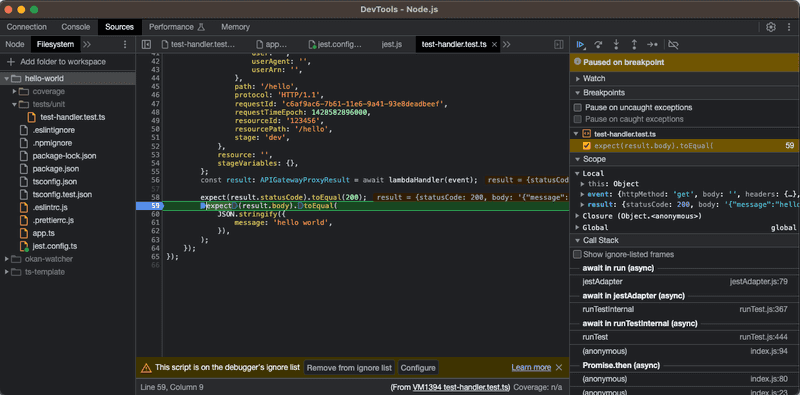The height and width of the screenshot is (395, 800).
Task: Uncheck the line 59 expect breakpoint
Action: [x=587, y=145]
